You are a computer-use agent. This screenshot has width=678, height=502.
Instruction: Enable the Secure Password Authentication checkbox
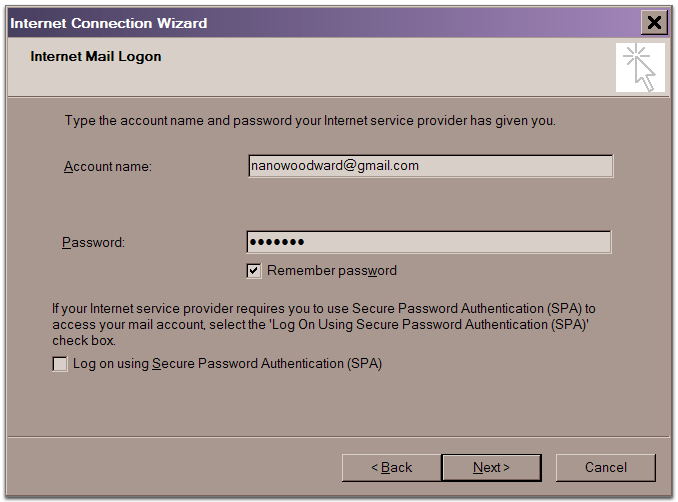click(x=60, y=364)
